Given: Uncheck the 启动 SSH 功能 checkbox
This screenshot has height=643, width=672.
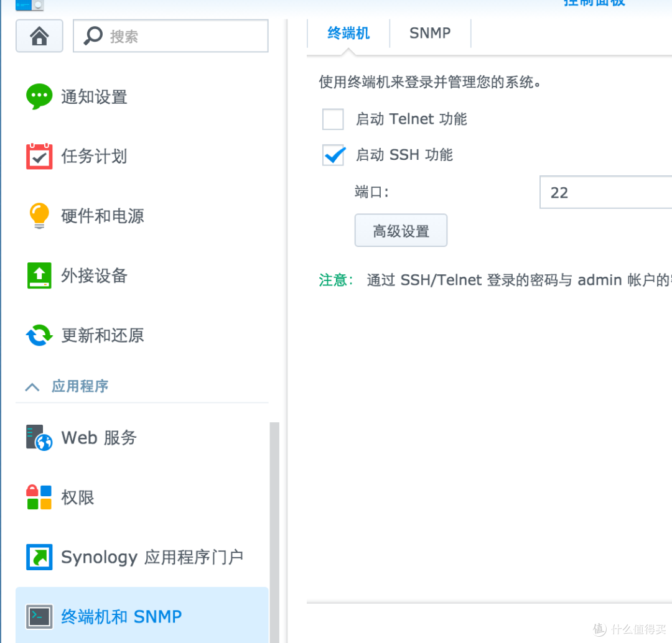Looking at the screenshot, I should point(333,155).
